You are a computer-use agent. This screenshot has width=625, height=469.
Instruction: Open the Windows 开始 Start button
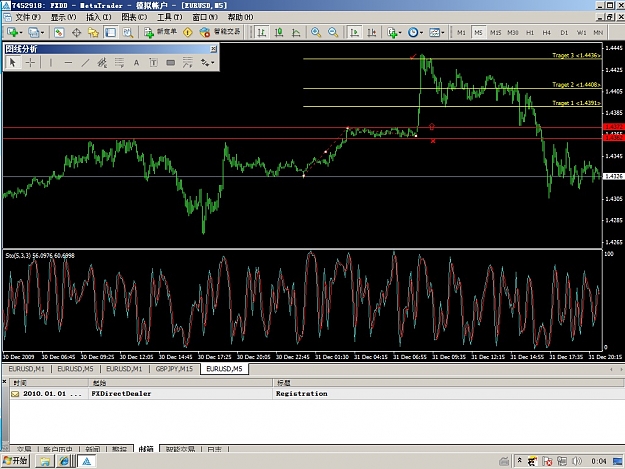15,461
